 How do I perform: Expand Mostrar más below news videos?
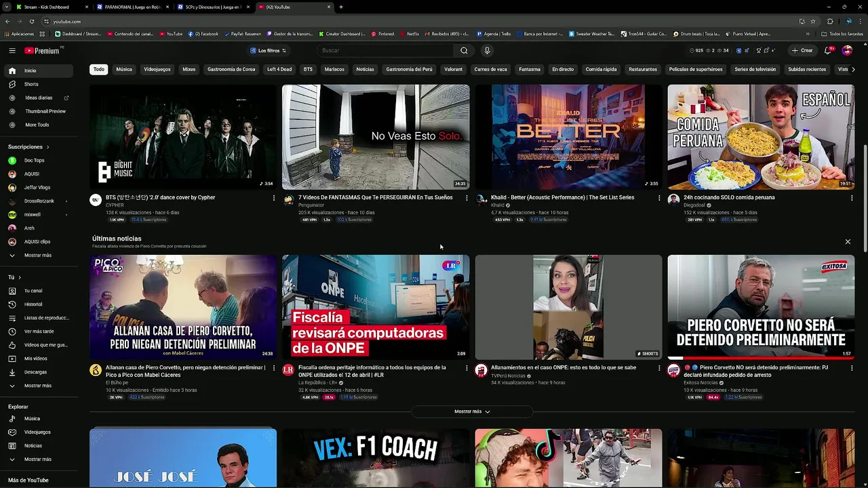pos(472,411)
